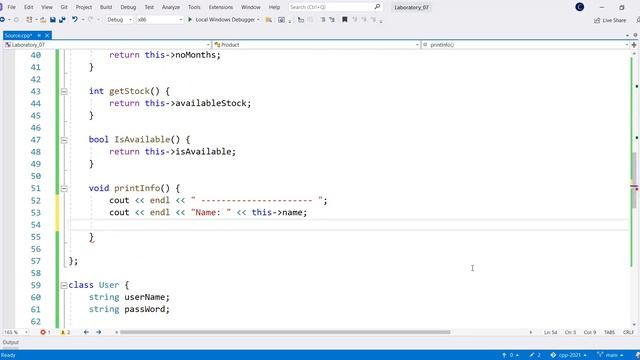The image size is (640, 360).
Task: Click the CRLF line ending indicator
Action: click(x=628, y=332)
